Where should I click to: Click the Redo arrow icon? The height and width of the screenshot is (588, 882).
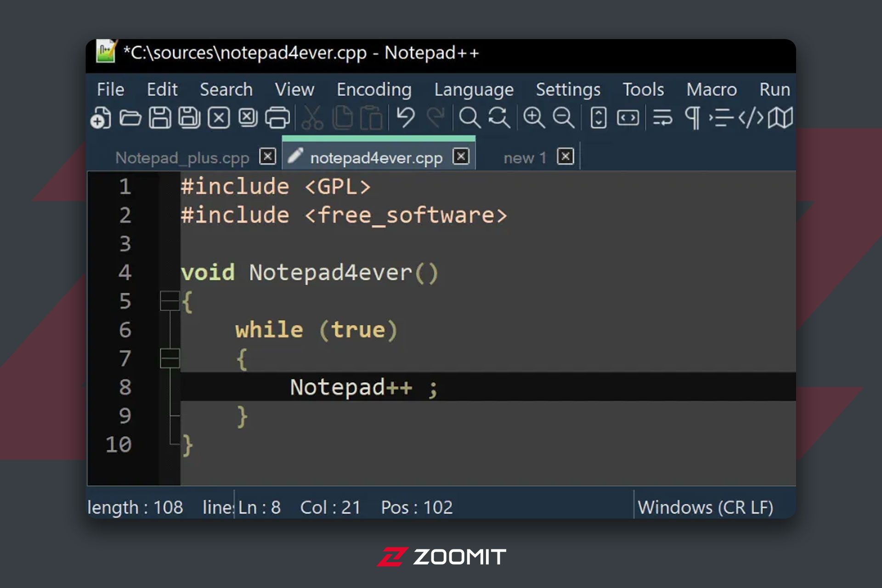435,118
